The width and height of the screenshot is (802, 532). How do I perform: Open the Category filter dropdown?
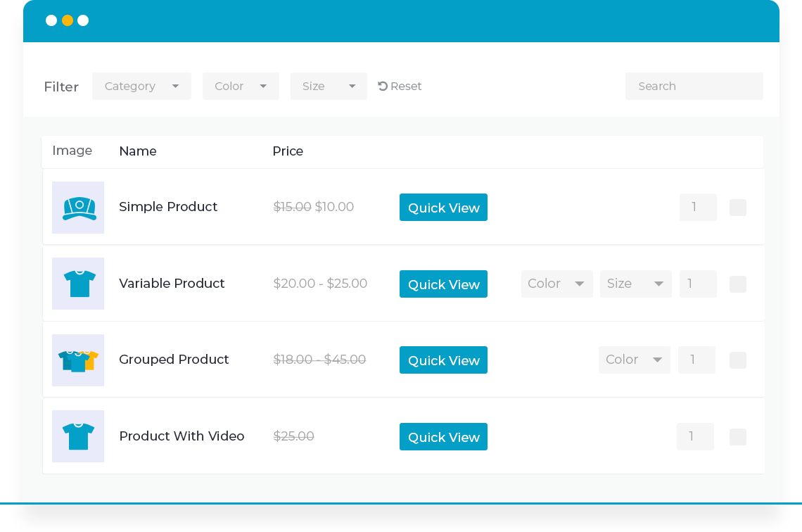(141, 86)
